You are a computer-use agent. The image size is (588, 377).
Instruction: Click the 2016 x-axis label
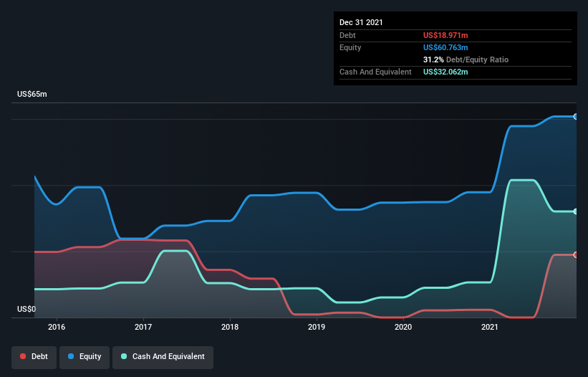57,327
